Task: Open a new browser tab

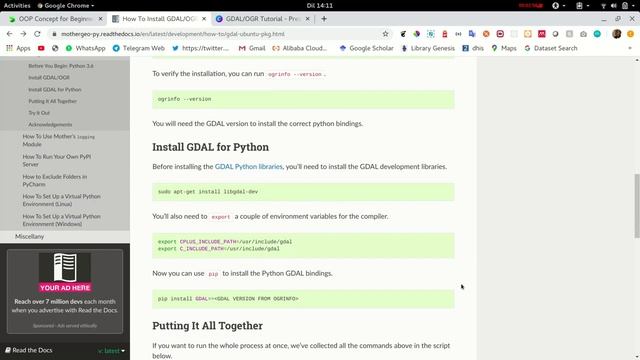Action: click(324, 19)
